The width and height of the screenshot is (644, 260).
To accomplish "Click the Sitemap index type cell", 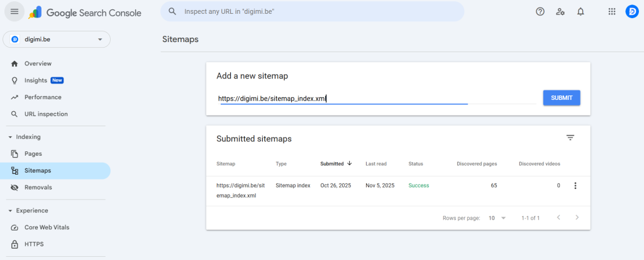I will coord(293,185).
